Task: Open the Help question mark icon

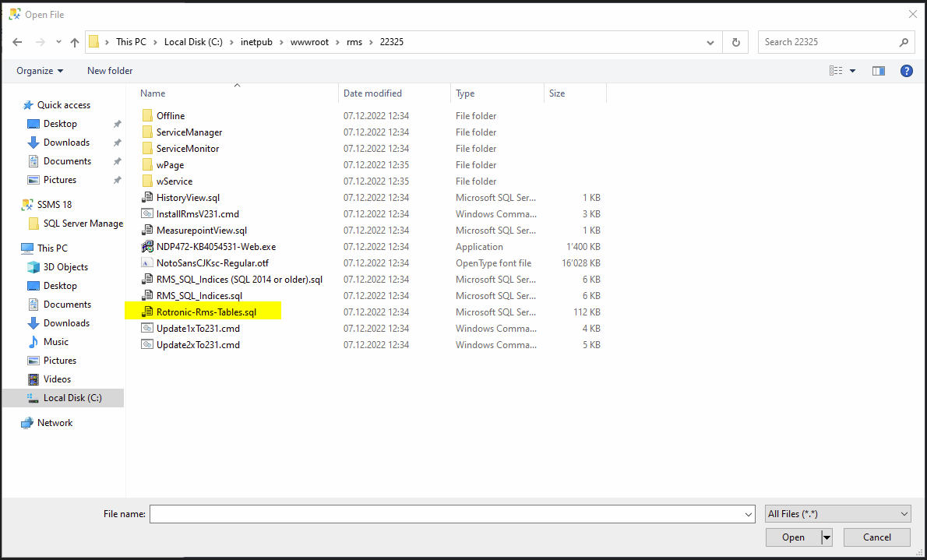Action: [906, 71]
